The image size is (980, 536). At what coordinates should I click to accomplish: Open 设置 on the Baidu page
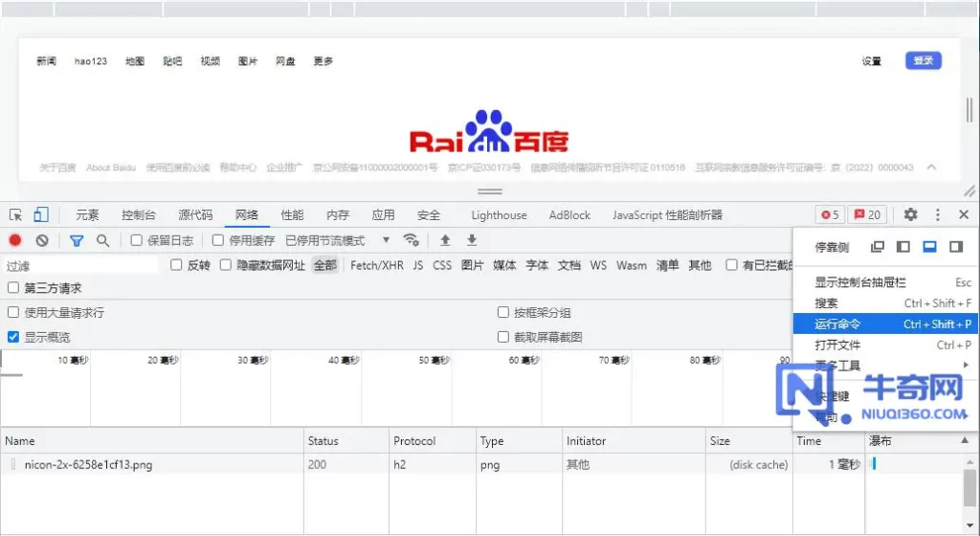click(x=872, y=60)
